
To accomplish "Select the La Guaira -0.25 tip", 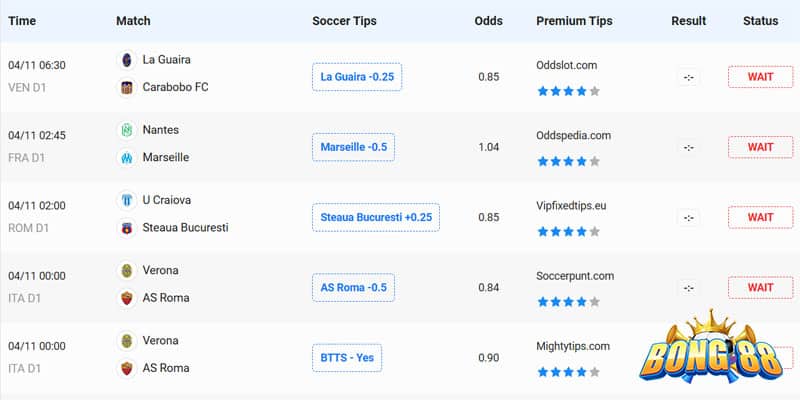I will coord(357,77).
